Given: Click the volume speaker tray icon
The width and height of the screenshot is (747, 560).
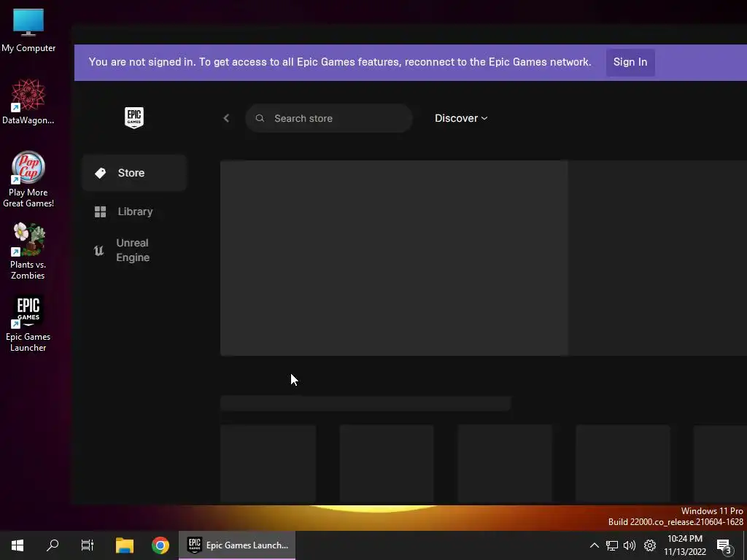Looking at the screenshot, I should [630, 545].
